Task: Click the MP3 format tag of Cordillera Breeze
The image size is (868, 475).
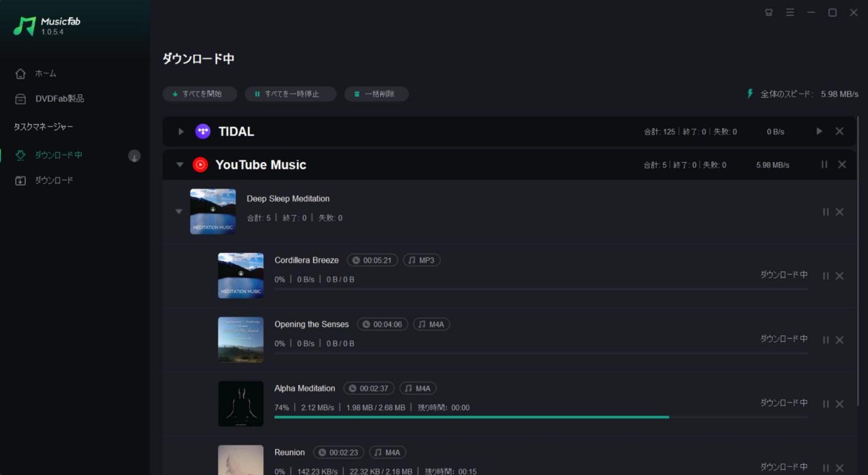Action: coord(421,260)
